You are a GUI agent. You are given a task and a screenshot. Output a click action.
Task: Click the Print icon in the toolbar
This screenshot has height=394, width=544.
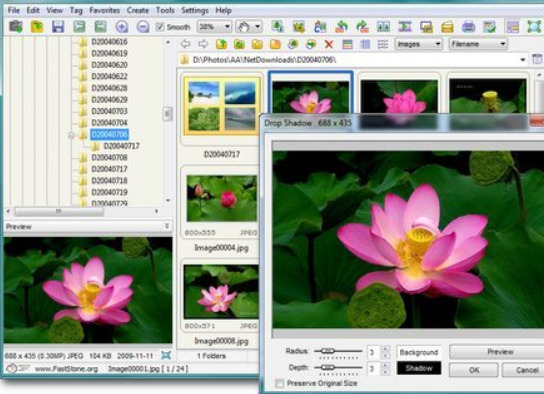[x=468, y=26]
